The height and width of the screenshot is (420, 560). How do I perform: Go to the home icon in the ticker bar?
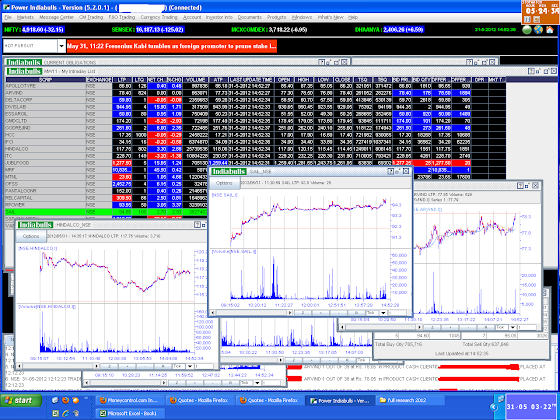550,30
